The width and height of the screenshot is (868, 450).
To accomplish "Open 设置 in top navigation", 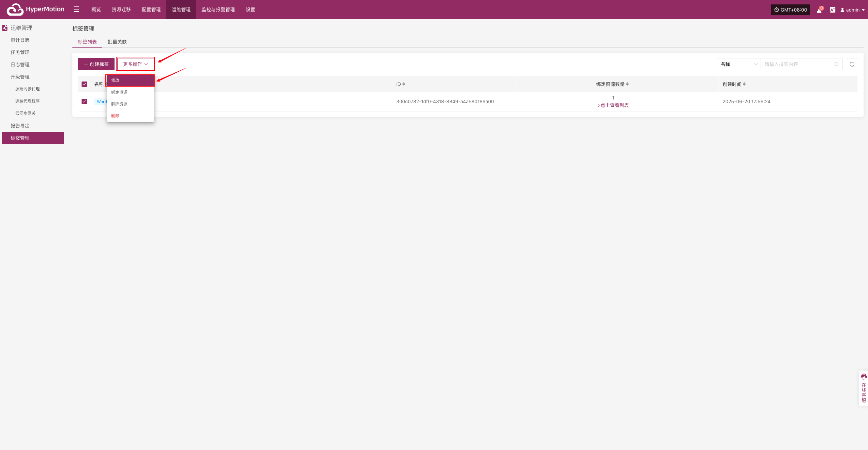I will (250, 10).
